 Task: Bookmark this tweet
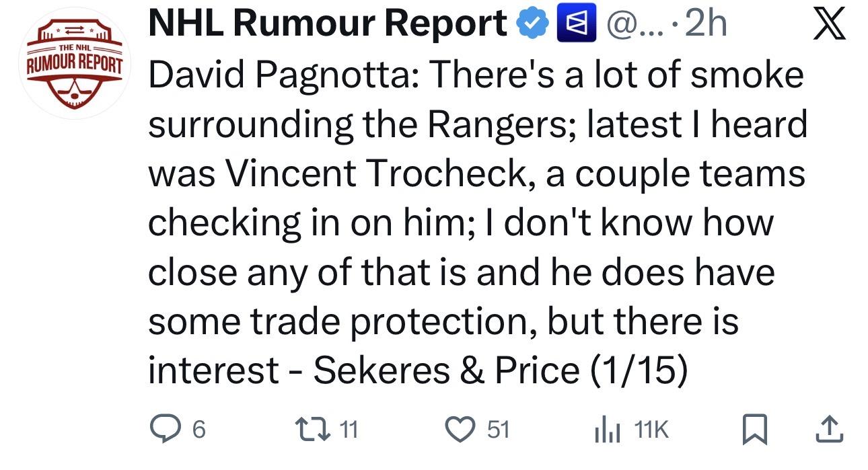click(x=754, y=428)
